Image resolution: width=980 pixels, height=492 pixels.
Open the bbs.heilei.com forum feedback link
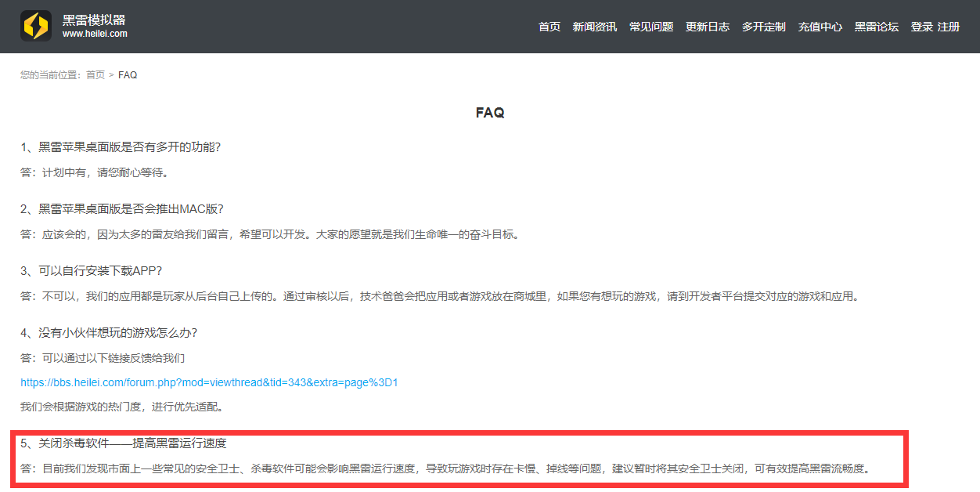210,382
